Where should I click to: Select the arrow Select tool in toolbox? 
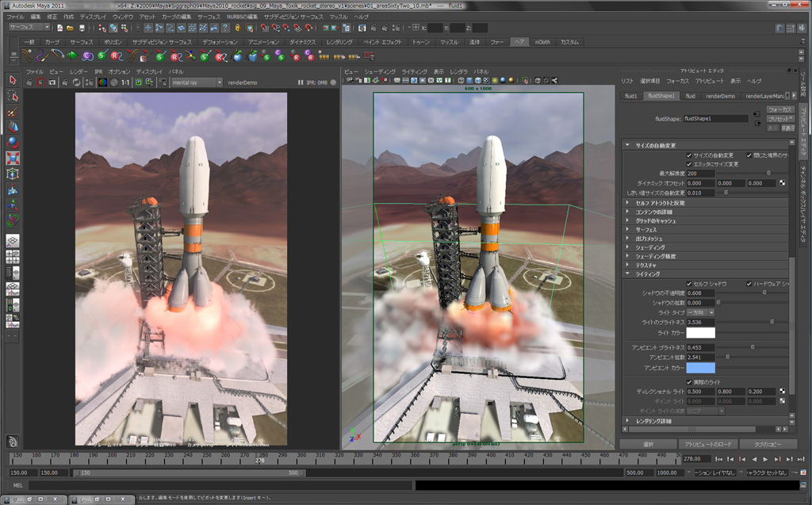(x=13, y=80)
